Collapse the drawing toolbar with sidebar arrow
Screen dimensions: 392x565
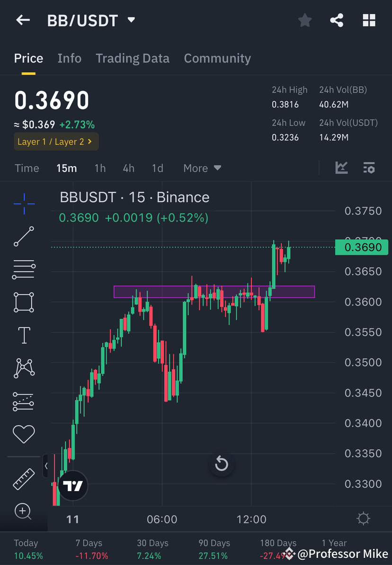[x=46, y=466]
